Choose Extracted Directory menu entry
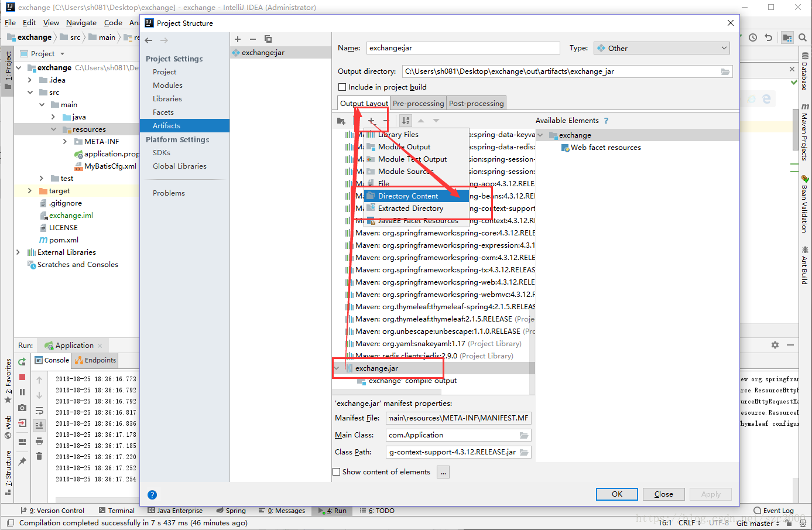Image resolution: width=812 pixels, height=530 pixels. click(x=416, y=208)
